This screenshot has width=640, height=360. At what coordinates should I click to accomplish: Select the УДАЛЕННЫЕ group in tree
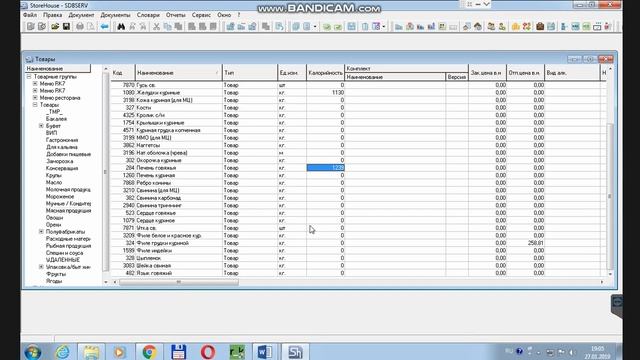63,260
